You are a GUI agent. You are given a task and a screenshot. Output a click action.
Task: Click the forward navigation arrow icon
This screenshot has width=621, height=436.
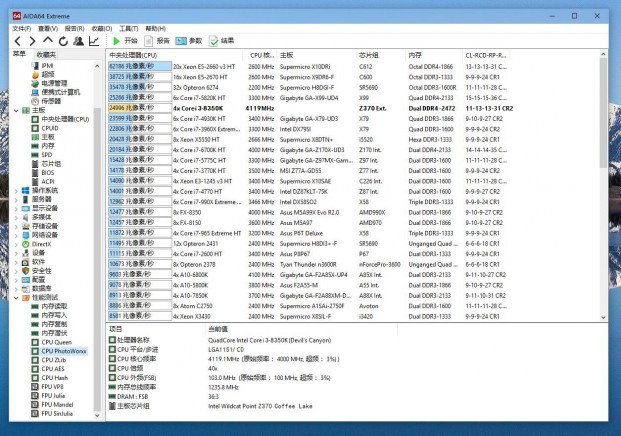[x=32, y=41]
